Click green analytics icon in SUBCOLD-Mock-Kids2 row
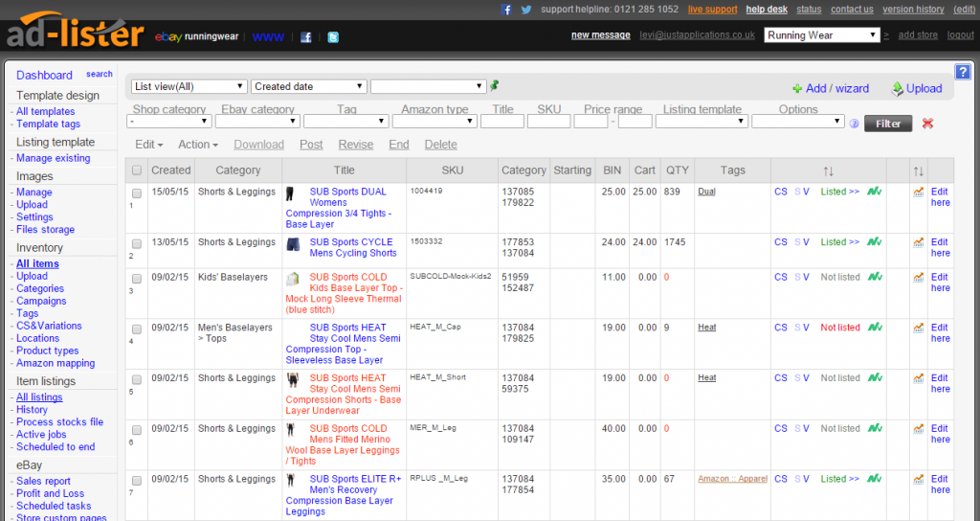The width and height of the screenshot is (980, 521). click(x=875, y=277)
